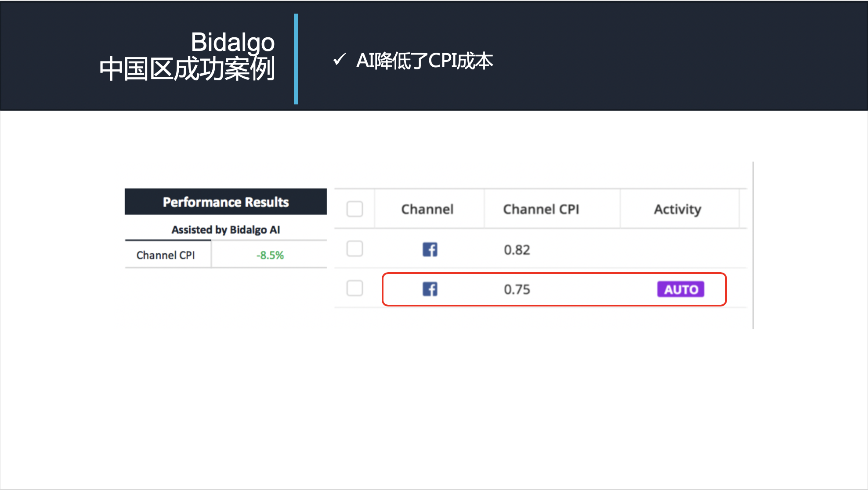Click the 0.82 Channel CPI value
The height and width of the screenshot is (490, 868).
[517, 250]
